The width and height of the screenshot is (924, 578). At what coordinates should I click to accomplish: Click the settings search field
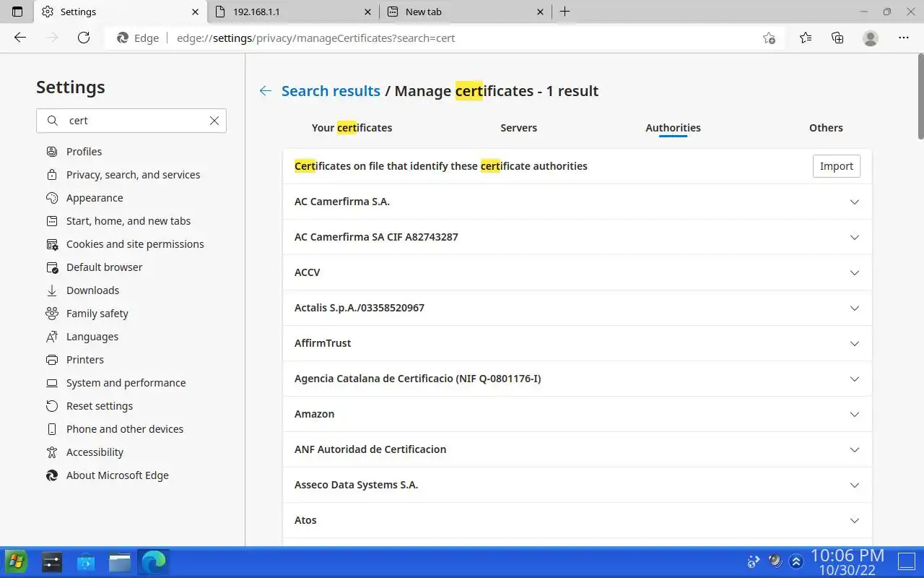click(131, 121)
